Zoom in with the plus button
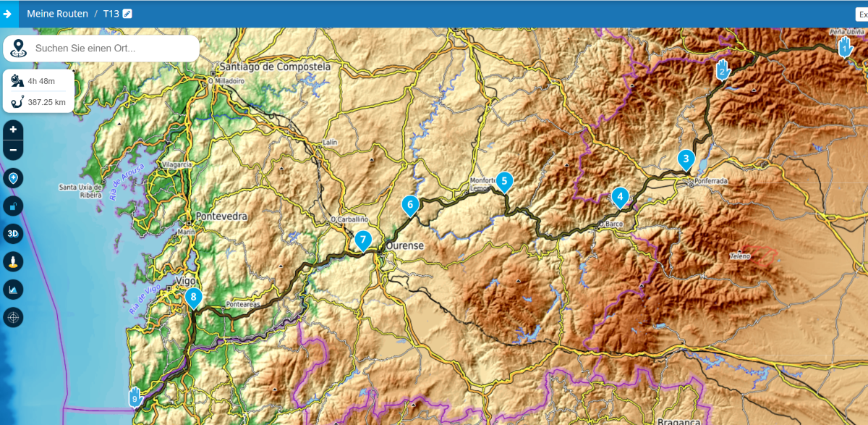Screen dimensions: 868x425 pos(13,130)
